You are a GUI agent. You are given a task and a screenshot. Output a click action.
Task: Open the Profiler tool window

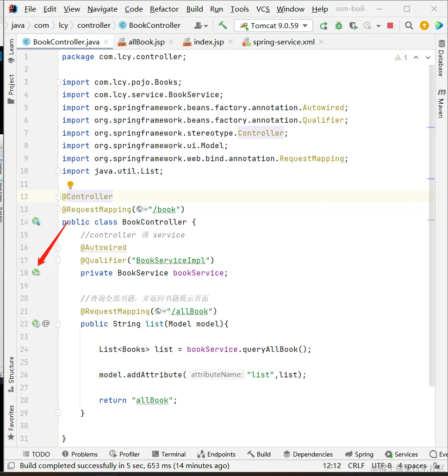point(124,454)
